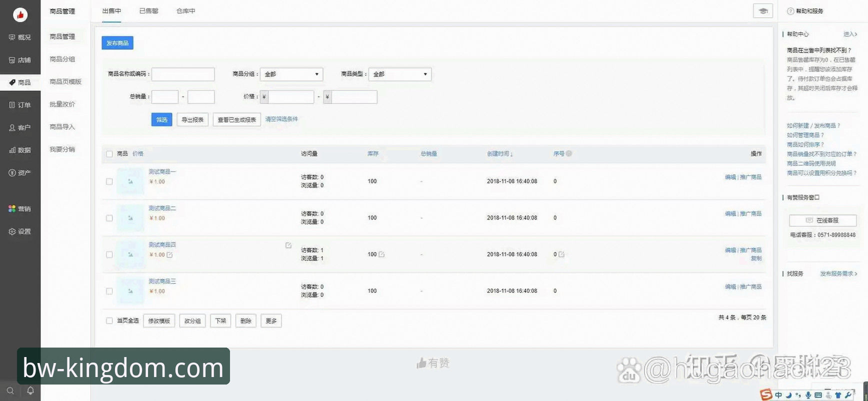Click the 商品名称或编码 input field
Viewport: 868px width, 401px height.
183,74
